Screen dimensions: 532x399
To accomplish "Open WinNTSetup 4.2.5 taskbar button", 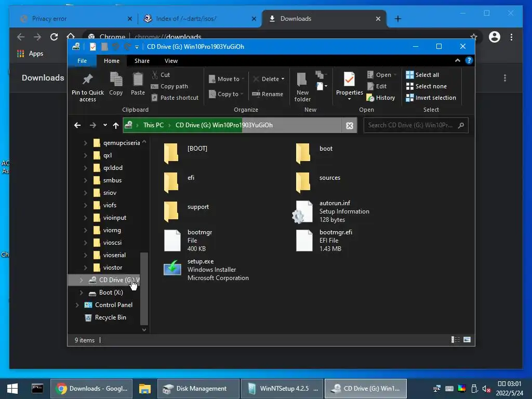I will click(x=282, y=389).
